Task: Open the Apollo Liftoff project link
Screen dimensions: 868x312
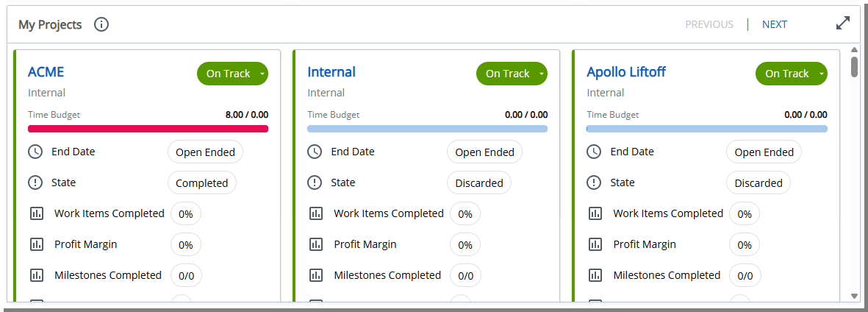Action: (x=626, y=72)
